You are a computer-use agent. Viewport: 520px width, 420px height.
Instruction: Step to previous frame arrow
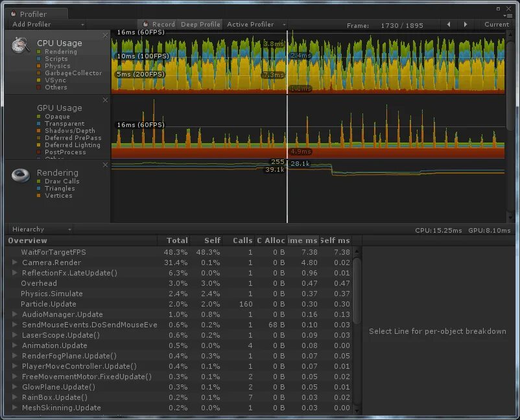click(x=449, y=25)
